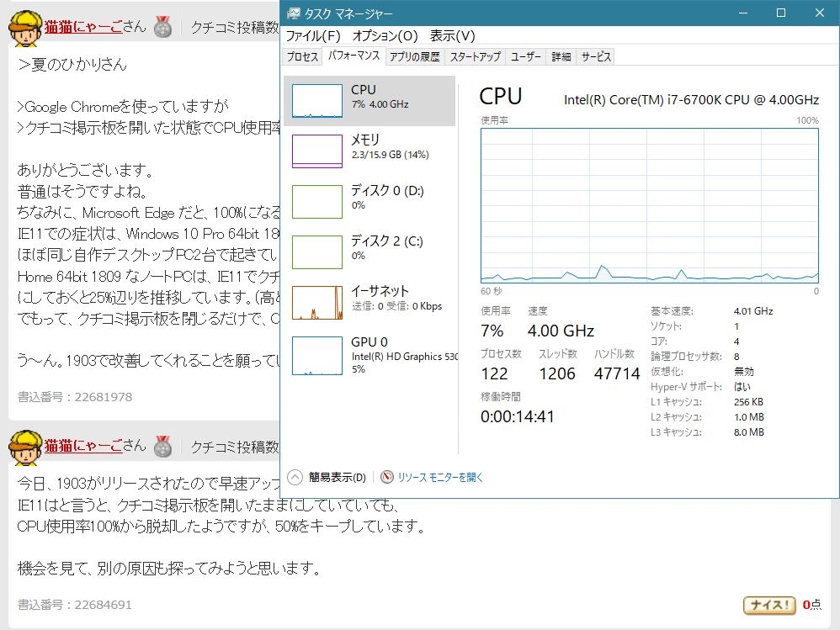Maximize the Task Manager window

[x=781, y=13]
